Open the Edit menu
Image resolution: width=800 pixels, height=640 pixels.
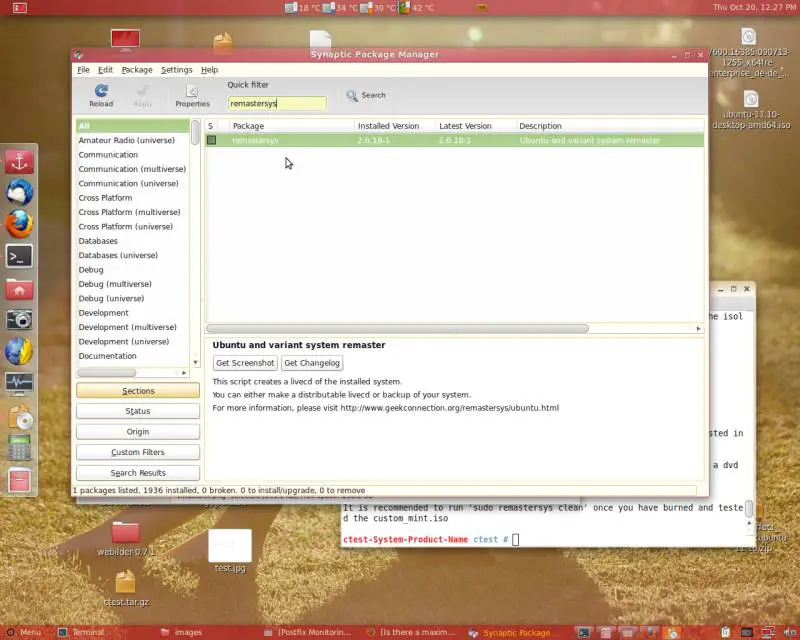coord(106,70)
